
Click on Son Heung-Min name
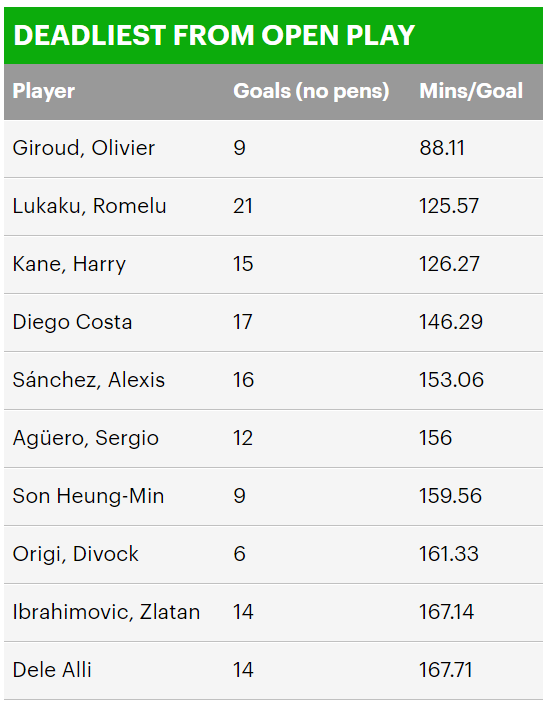(88, 496)
